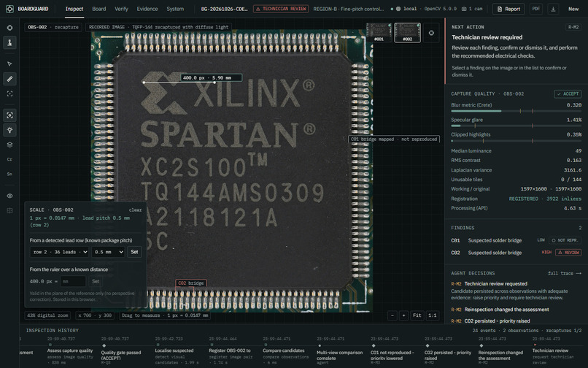Select timeline event Register OBS-002

[x=231, y=351]
